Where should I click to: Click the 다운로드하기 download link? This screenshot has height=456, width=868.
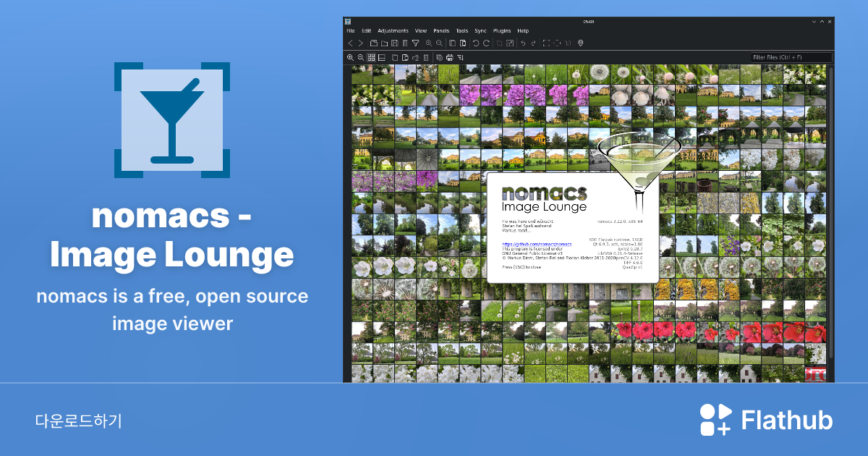(x=80, y=419)
